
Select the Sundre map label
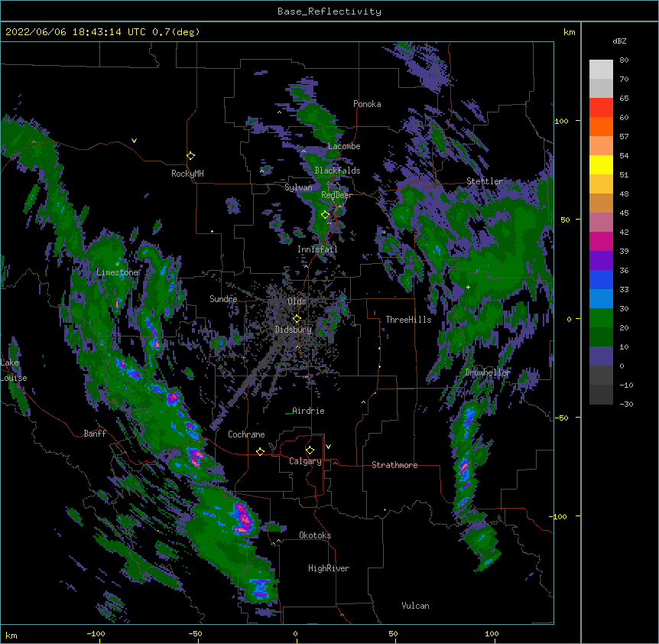click(223, 299)
